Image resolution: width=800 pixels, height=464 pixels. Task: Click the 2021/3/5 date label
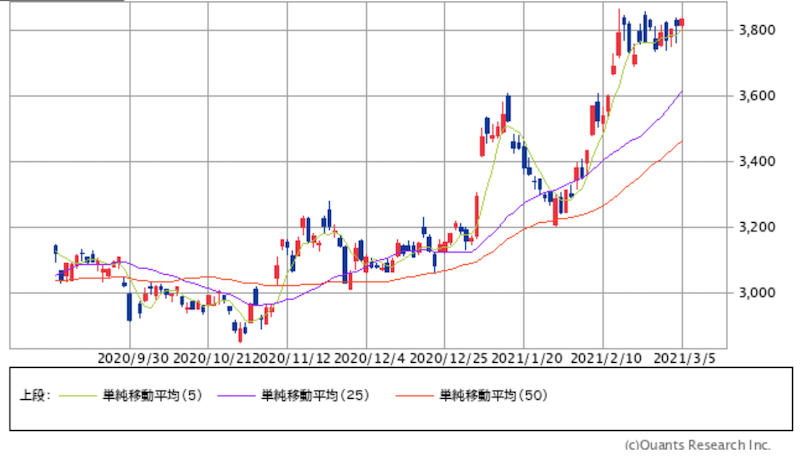click(684, 358)
